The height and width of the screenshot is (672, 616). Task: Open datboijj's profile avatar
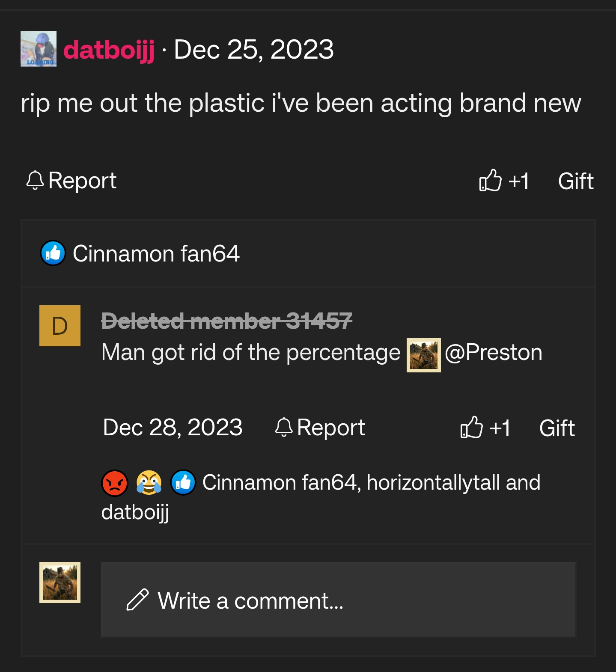39,49
